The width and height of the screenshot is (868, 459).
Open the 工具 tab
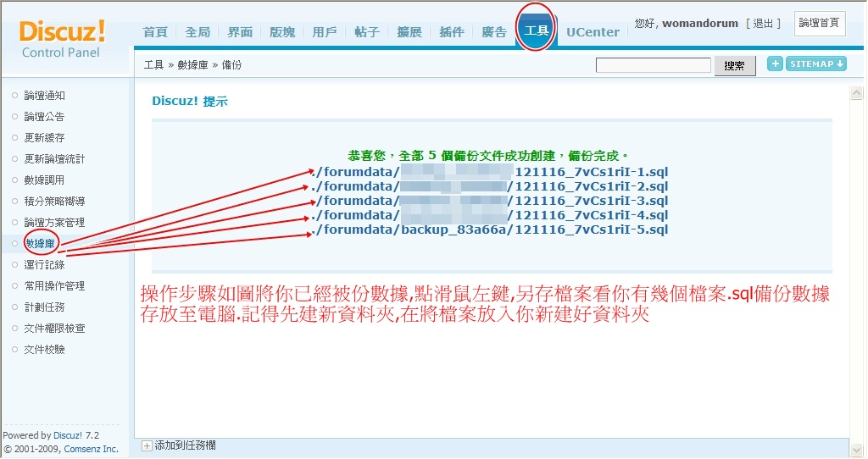(x=537, y=31)
